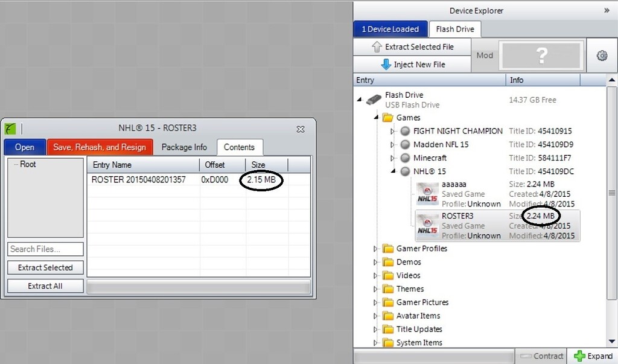
Task: Expand the FIGHT NIGHT CHAMPION tree node
Action: 392,132
